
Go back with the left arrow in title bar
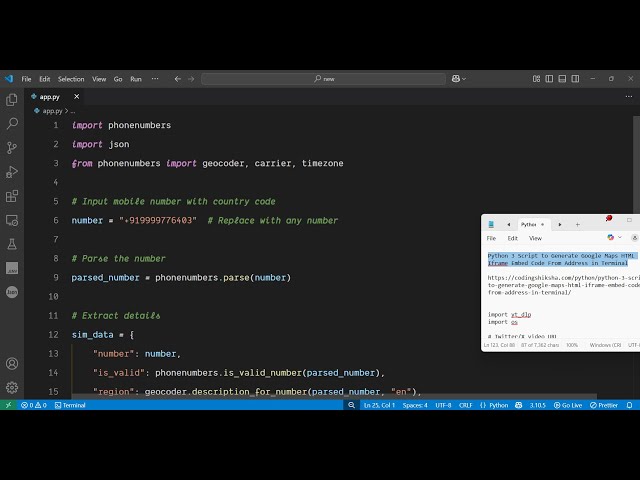(x=178, y=79)
